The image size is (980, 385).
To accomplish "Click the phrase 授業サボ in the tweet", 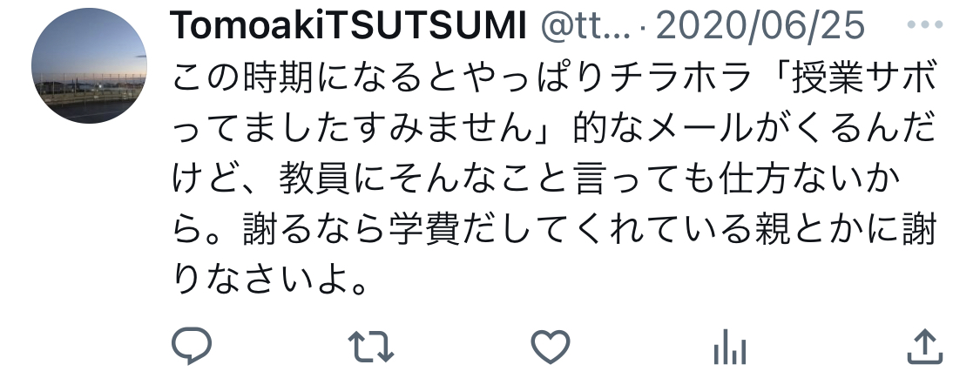I will coord(864,78).
